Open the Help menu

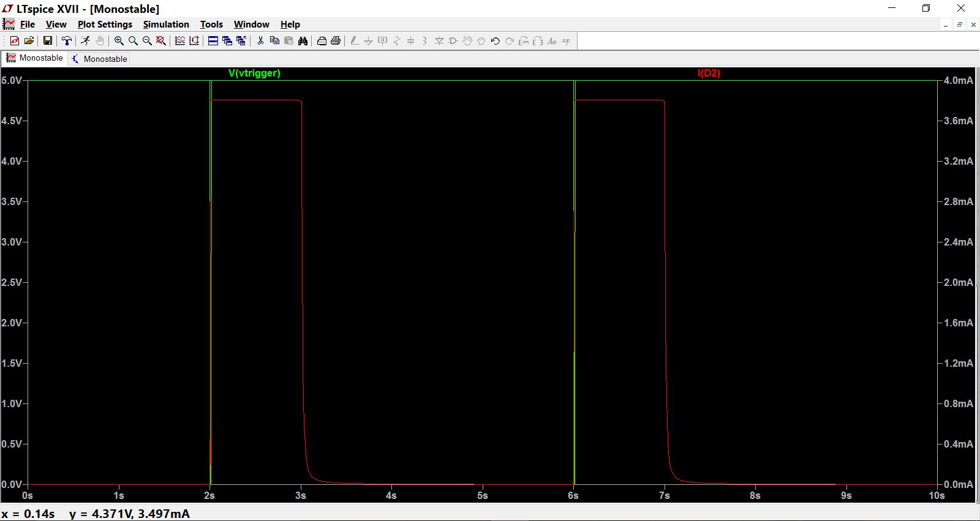290,24
